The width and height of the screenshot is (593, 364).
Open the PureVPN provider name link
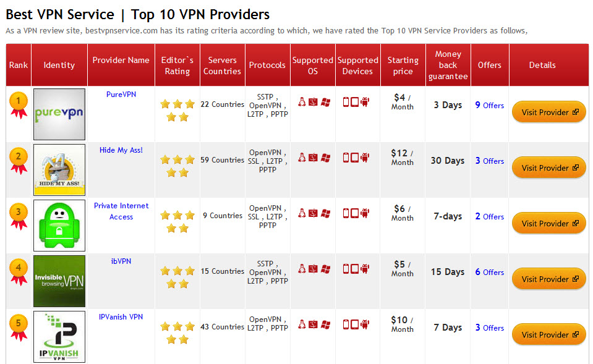(121, 95)
